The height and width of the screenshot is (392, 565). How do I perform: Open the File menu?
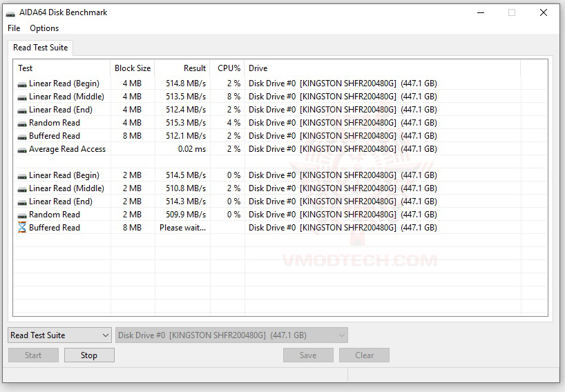14,28
